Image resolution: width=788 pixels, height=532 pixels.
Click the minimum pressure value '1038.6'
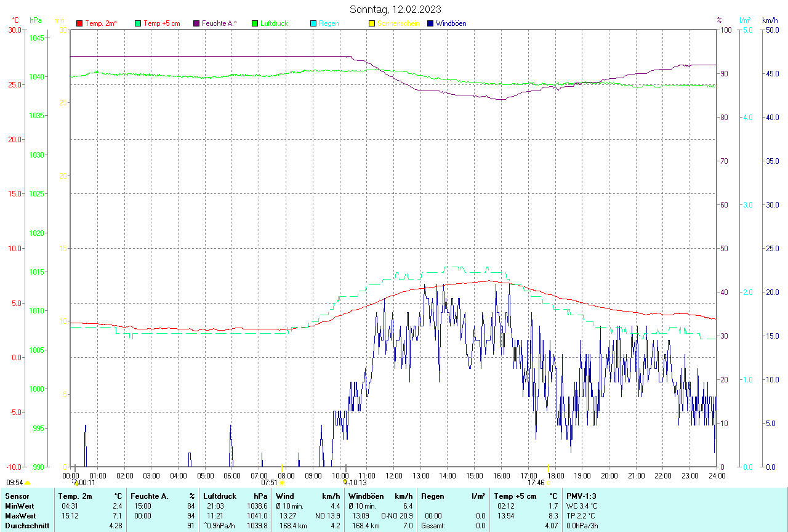(257, 506)
